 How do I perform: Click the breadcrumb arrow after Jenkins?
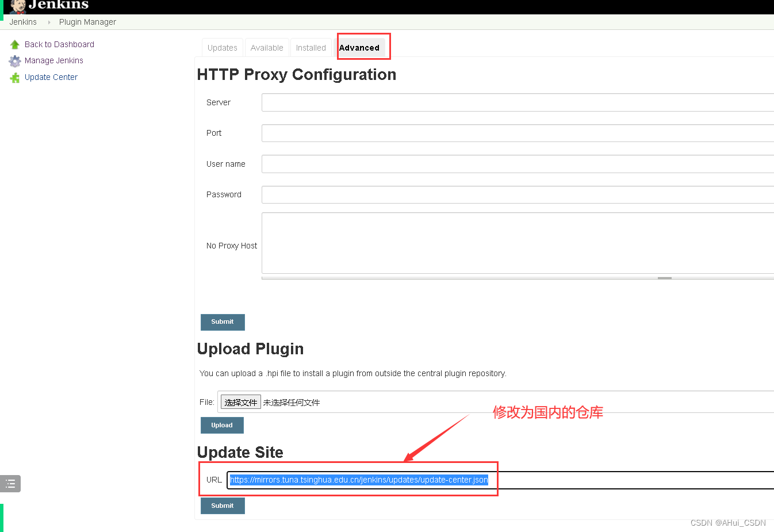49,22
